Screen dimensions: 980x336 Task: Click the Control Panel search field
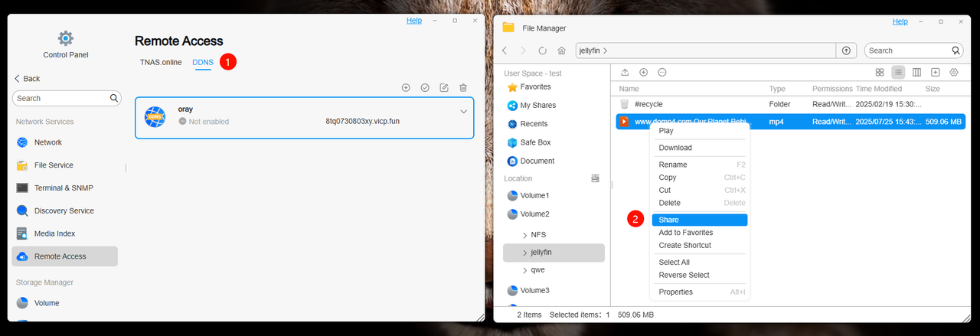[x=67, y=98]
